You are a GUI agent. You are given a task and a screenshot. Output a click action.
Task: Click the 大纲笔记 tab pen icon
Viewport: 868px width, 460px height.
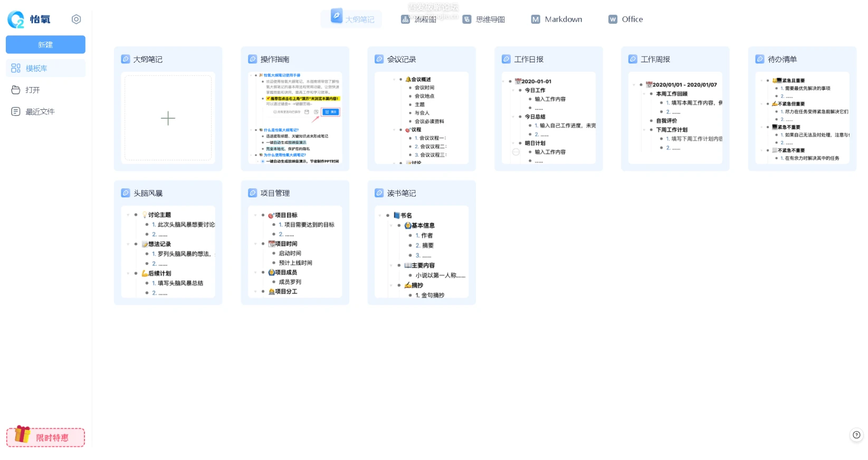pyautogui.click(x=337, y=15)
